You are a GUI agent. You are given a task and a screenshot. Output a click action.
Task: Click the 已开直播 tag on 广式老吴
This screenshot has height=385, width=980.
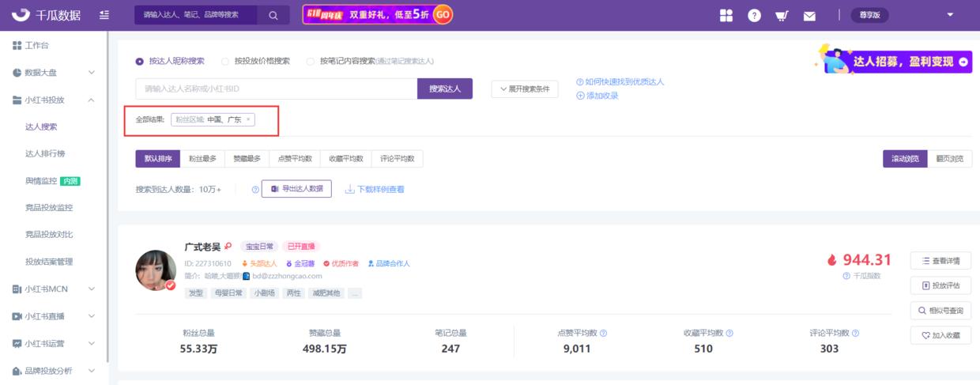tap(300, 247)
